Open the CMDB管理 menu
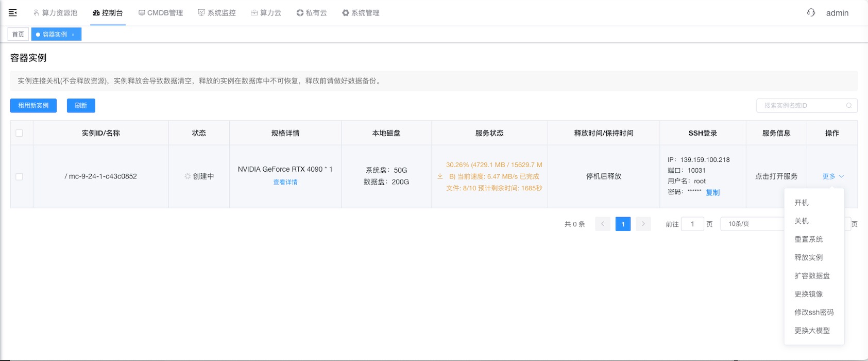The height and width of the screenshot is (361, 868). [x=161, y=13]
